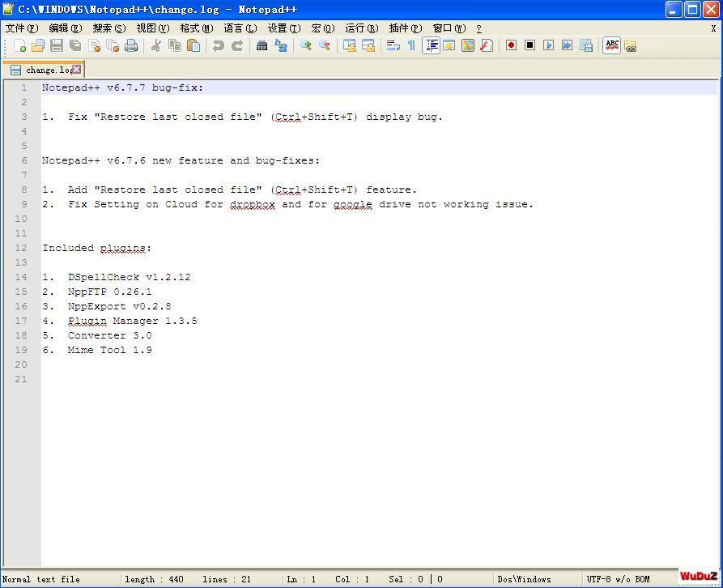Click "UTF-8 w/o BOM" encoding in status bar
Image resolution: width=723 pixels, height=588 pixels.
click(x=618, y=579)
